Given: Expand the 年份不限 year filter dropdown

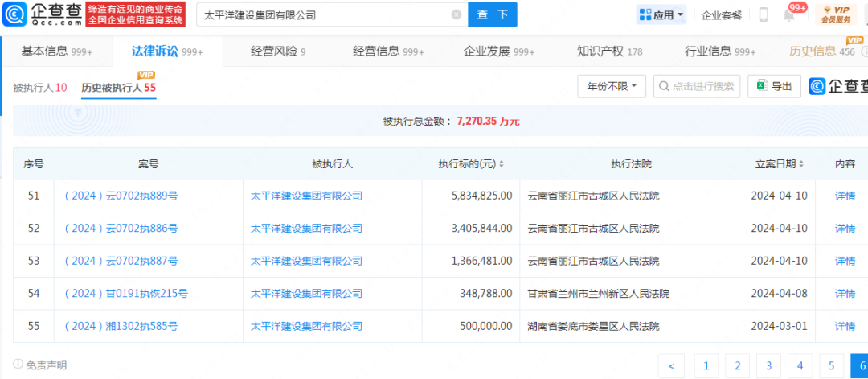Looking at the screenshot, I should click(612, 86).
